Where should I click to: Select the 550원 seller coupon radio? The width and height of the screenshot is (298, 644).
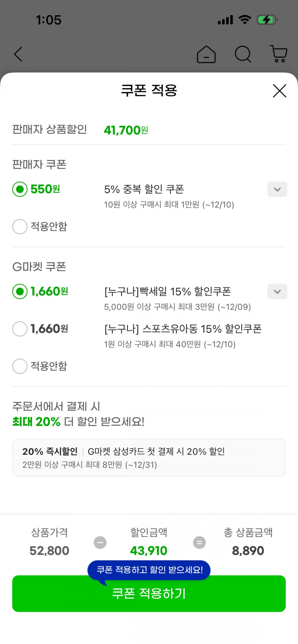click(20, 189)
